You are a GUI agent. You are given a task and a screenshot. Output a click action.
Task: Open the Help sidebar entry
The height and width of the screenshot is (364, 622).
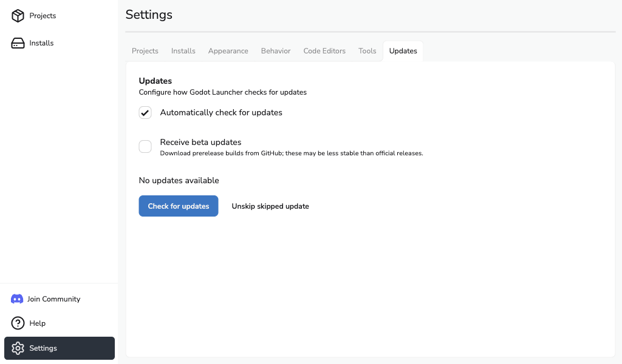(x=59, y=323)
